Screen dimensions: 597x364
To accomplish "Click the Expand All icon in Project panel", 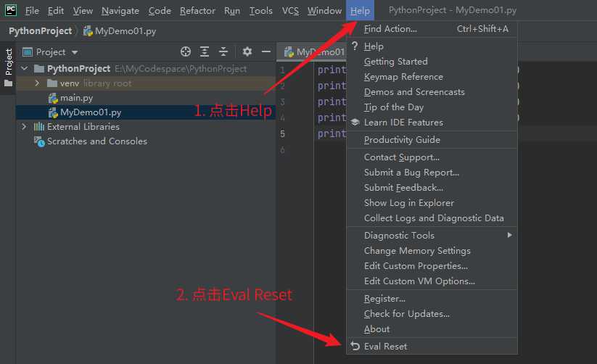I will pos(205,51).
